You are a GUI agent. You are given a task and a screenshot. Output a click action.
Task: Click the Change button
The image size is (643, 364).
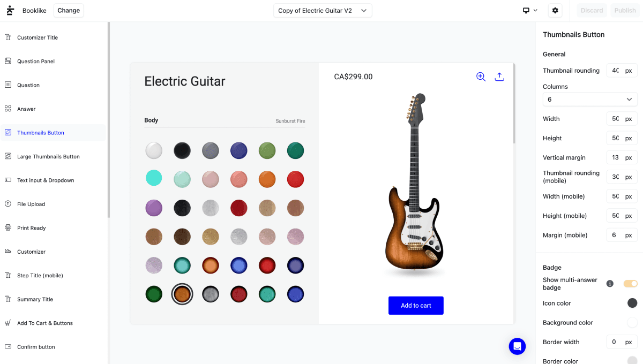pyautogui.click(x=69, y=11)
